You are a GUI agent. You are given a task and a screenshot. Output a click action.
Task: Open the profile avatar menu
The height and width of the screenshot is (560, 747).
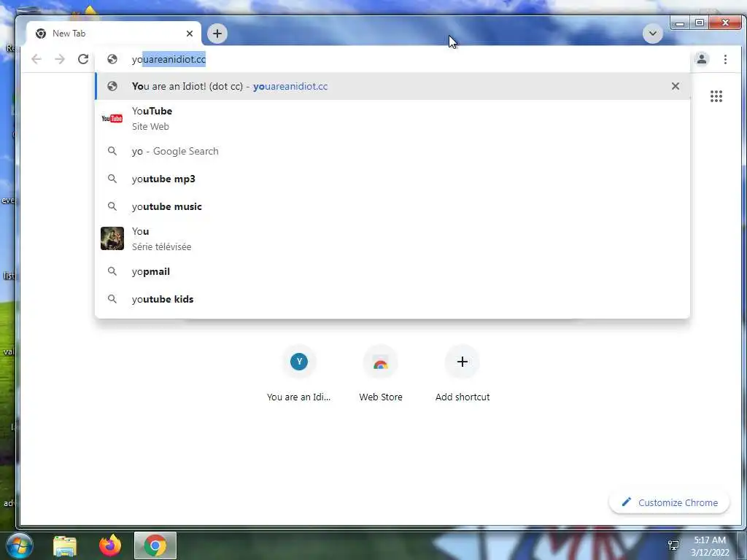click(x=702, y=59)
